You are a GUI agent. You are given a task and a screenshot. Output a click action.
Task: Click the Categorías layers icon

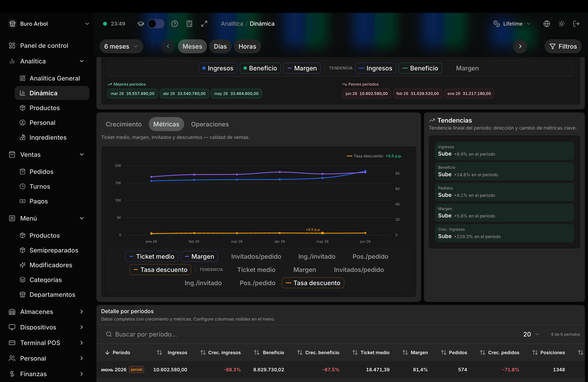(x=23, y=280)
